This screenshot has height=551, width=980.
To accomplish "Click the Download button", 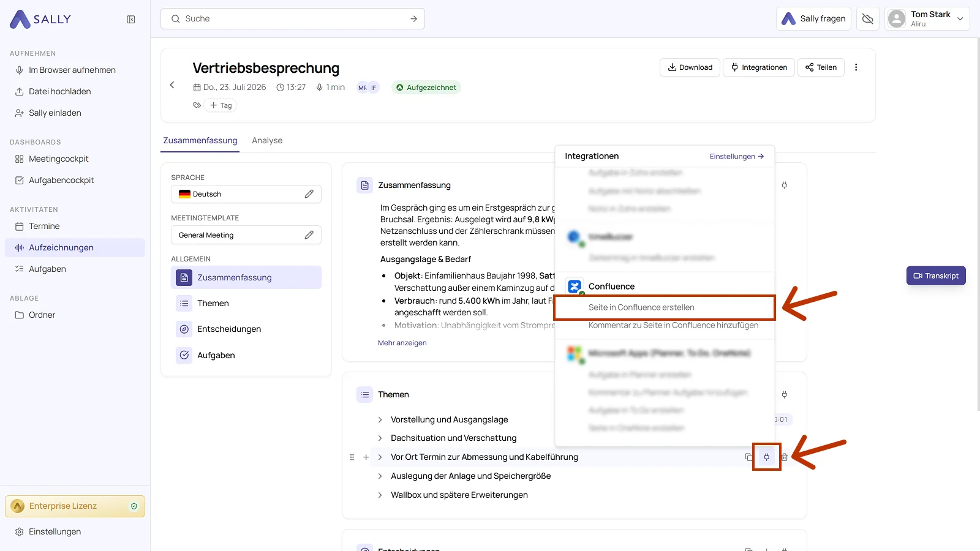I will click(690, 67).
